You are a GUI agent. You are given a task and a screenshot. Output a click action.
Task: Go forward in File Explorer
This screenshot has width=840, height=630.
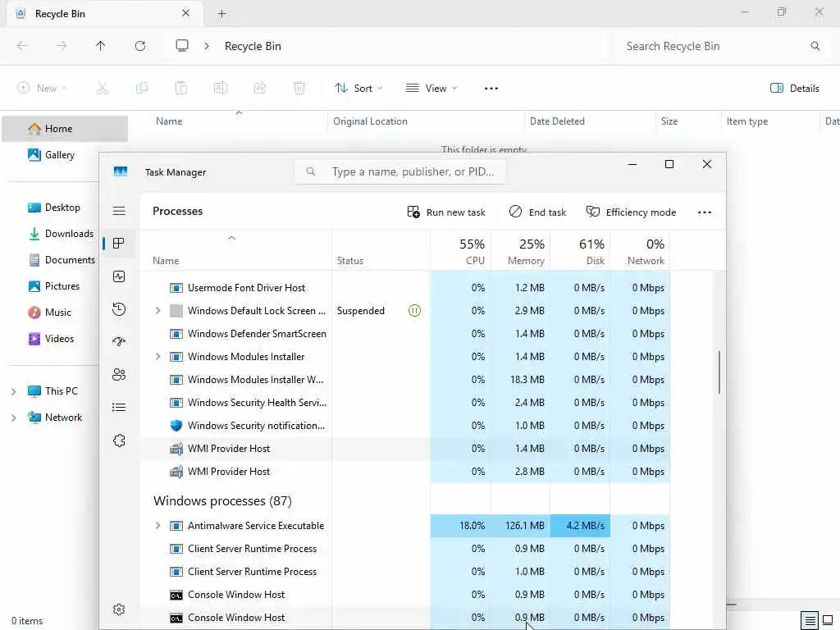(x=62, y=46)
